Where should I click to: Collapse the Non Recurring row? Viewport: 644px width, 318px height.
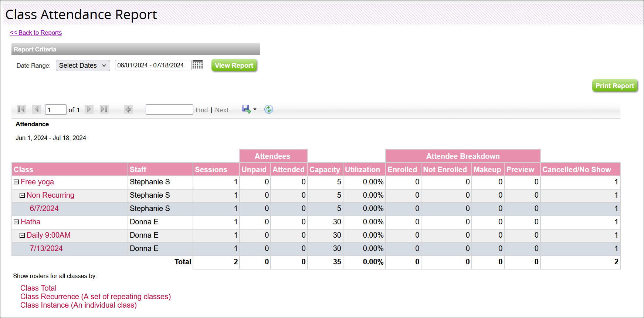coord(22,195)
